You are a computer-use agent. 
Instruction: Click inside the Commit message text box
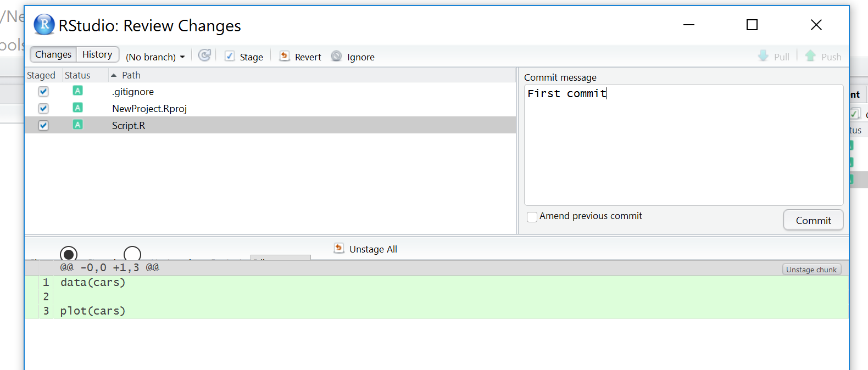pos(683,145)
